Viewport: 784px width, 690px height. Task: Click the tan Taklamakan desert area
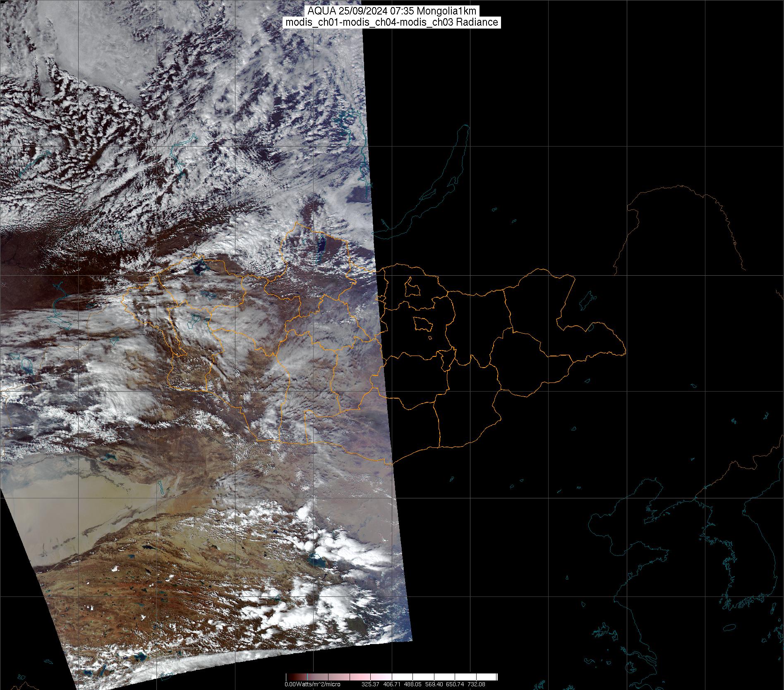pyautogui.click(x=62, y=517)
